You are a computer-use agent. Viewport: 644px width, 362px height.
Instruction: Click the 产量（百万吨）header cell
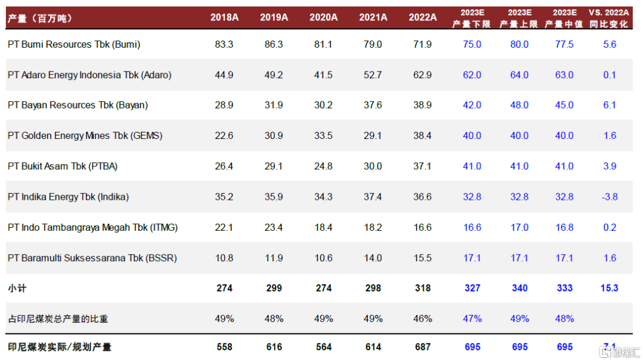(41, 18)
